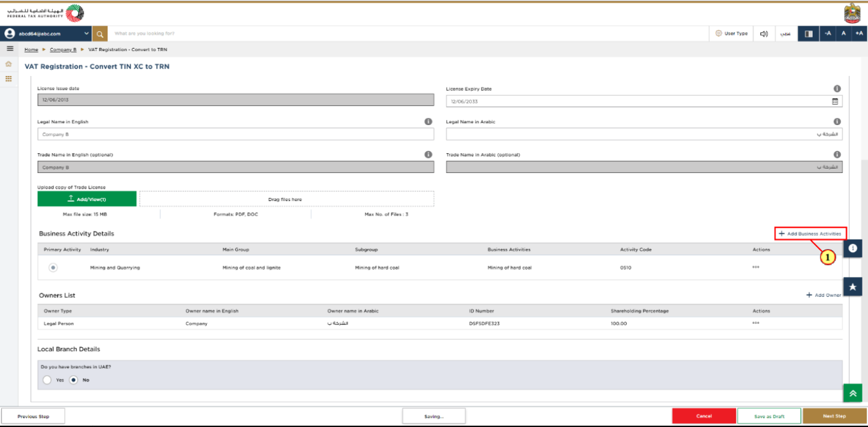
Task: Decrease font size with -A
Action: pyautogui.click(x=828, y=34)
